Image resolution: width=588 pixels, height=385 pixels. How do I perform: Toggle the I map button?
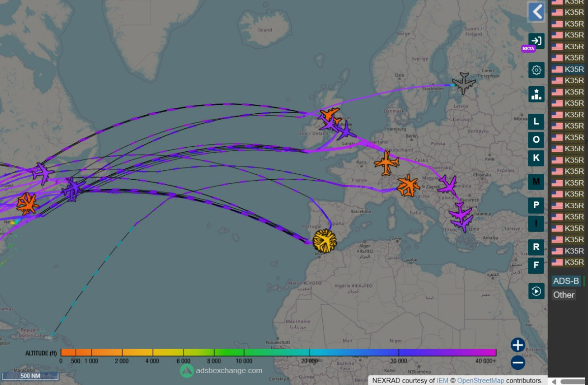point(536,224)
